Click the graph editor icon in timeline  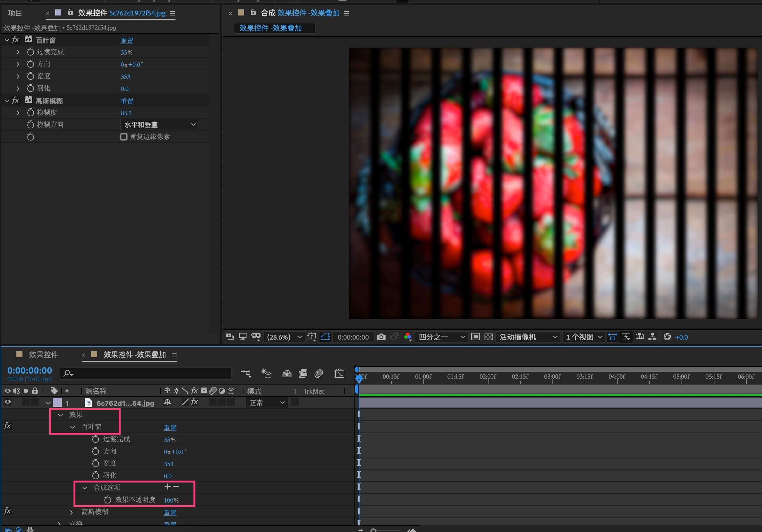coord(339,374)
